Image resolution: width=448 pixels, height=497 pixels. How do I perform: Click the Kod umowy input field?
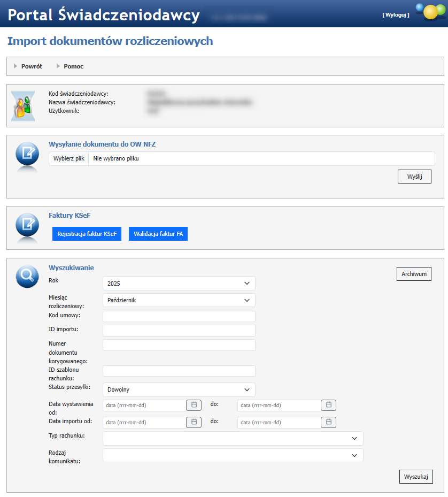(x=179, y=317)
